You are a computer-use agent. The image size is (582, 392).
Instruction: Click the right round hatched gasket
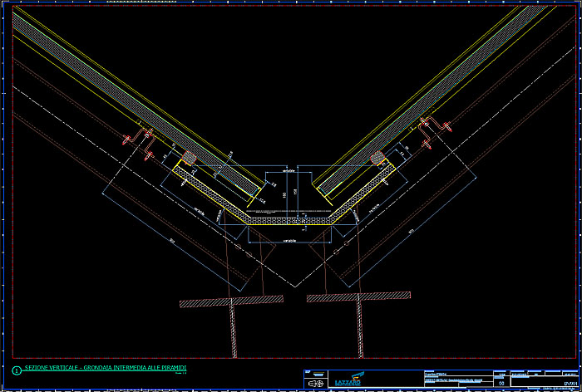click(377, 158)
